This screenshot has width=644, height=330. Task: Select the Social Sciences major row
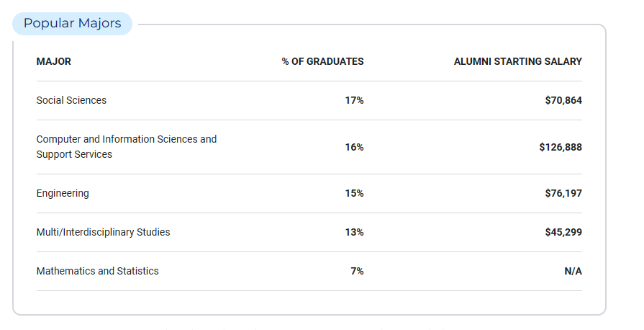(x=309, y=100)
